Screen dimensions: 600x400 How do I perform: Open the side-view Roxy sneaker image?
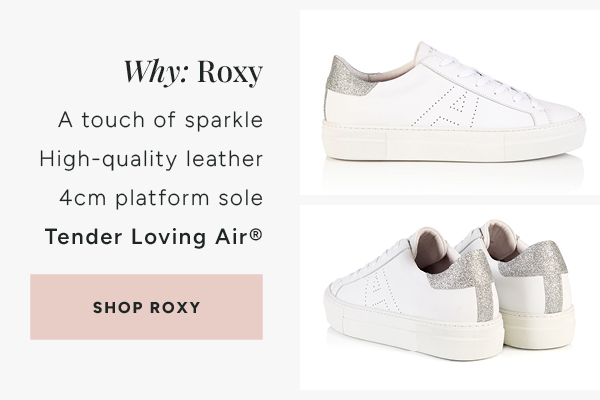click(450, 102)
